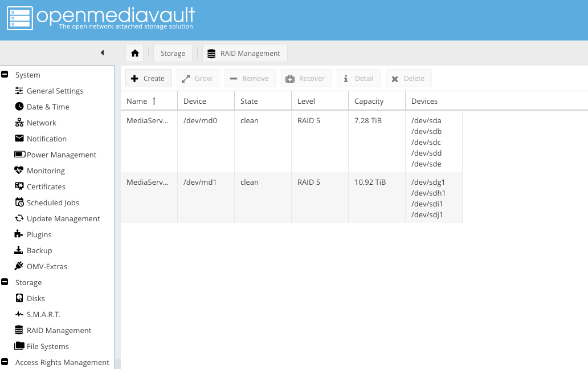588x369 pixels.
Task: Open the Storage breadcrumb tab
Action: pyautogui.click(x=173, y=53)
